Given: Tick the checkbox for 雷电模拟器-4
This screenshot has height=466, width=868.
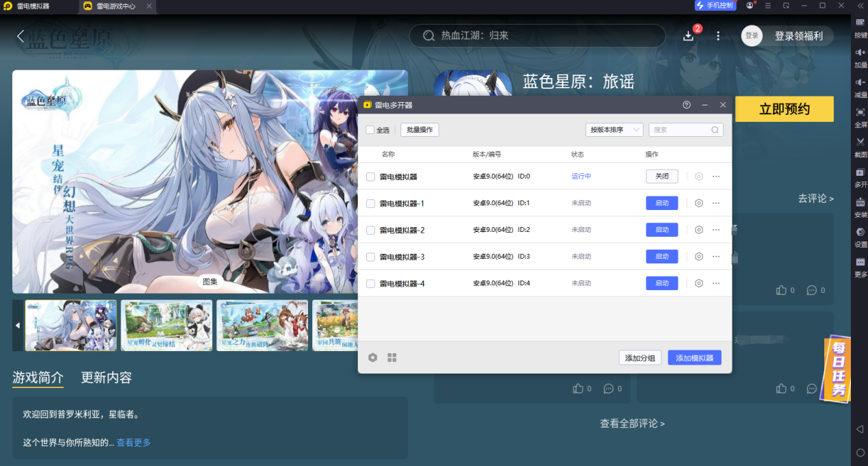Looking at the screenshot, I should pos(370,283).
